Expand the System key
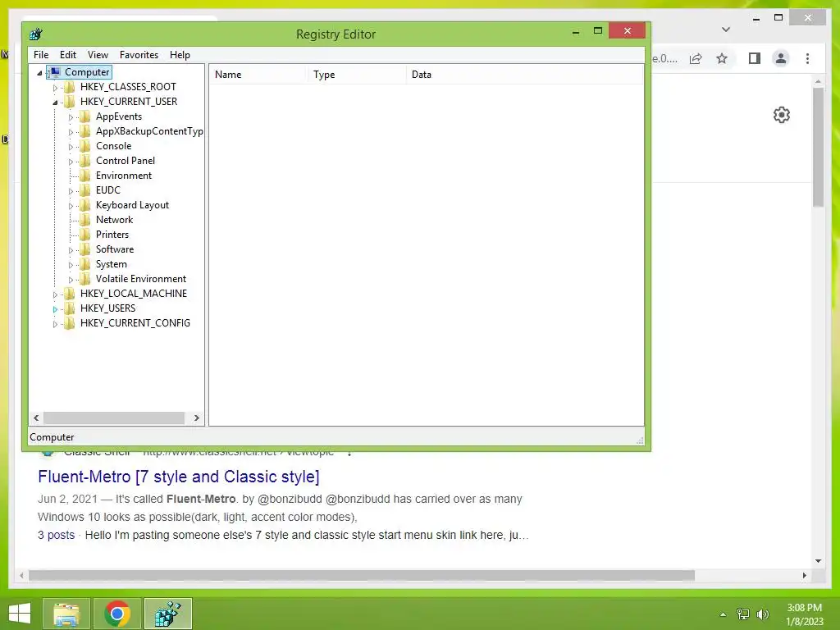Screen dimensions: 840x630 pos(71,265)
